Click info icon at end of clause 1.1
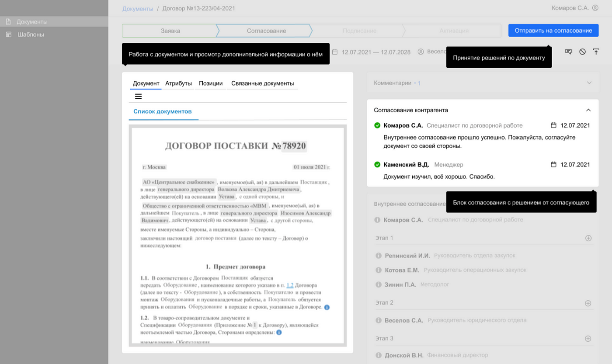612x364 pixels. pos(327,307)
